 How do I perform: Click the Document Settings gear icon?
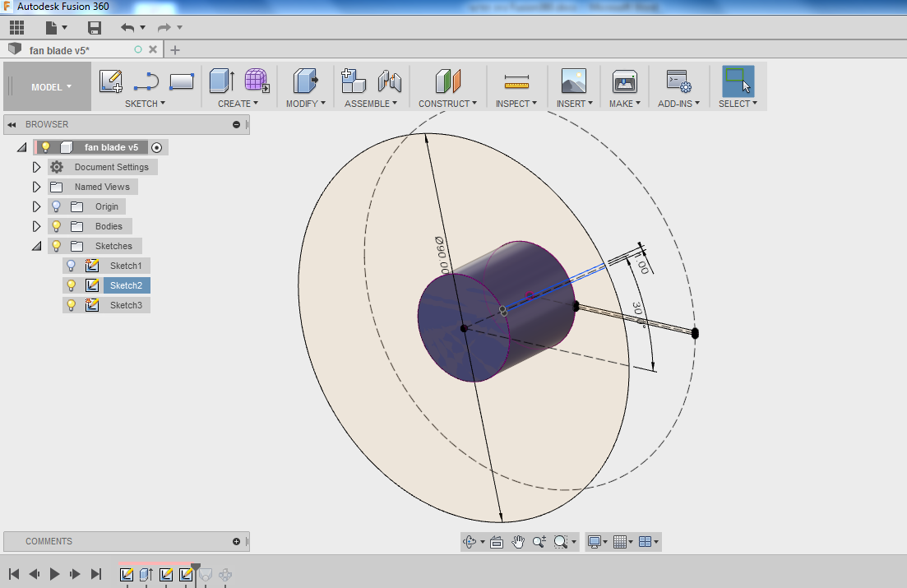pyautogui.click(x=56, y=167)
